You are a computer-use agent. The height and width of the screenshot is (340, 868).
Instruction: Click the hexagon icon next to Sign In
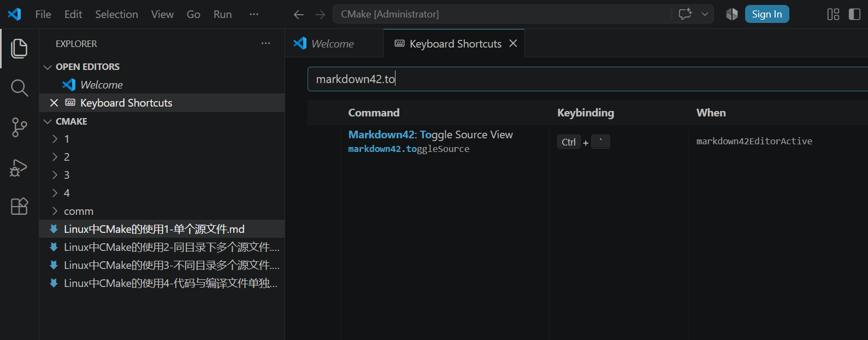tap(732, 14)
